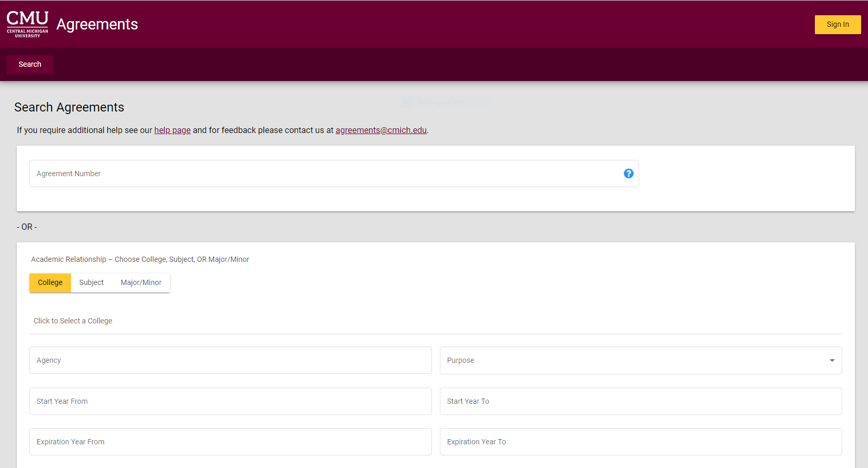
Task: Click the Purpose dropdown arrow
Action: pos(832,361)
